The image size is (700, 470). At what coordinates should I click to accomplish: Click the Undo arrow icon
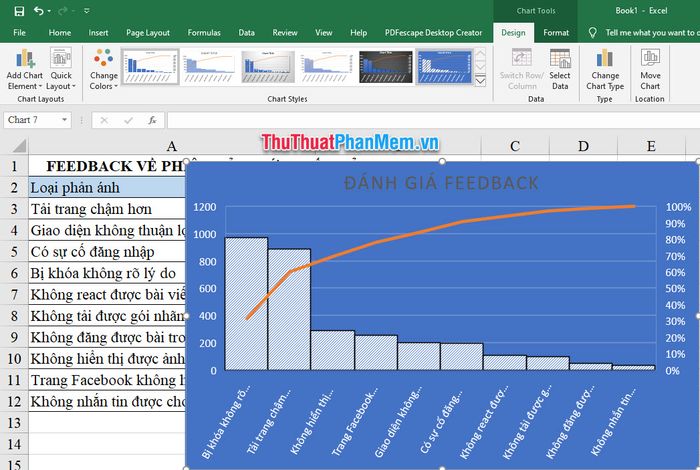tap(38, 11)
